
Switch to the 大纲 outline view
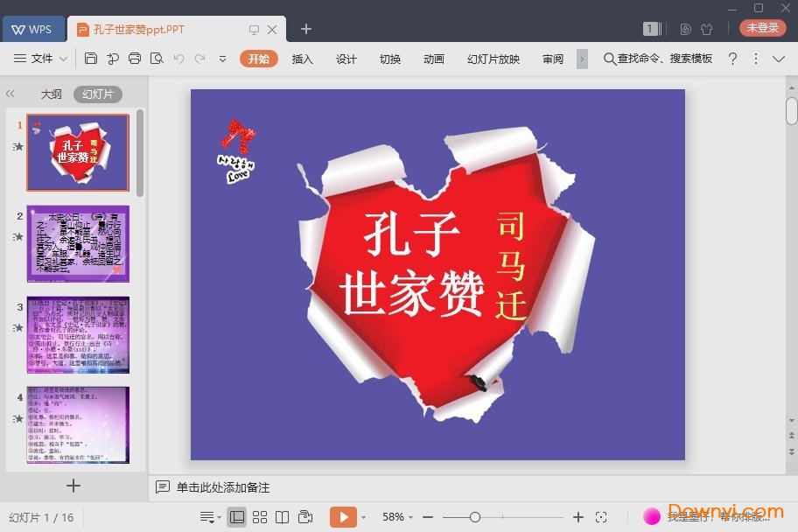(x=53, y=94)
